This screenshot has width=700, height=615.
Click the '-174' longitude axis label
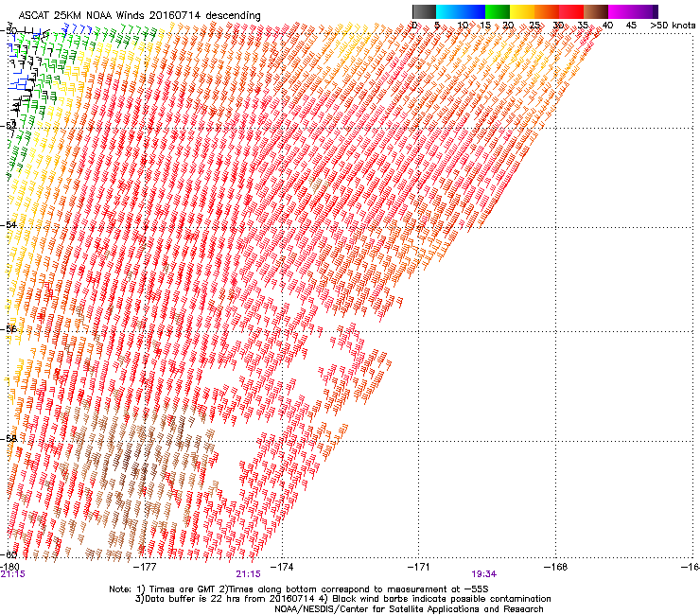[x=282, y=567]
